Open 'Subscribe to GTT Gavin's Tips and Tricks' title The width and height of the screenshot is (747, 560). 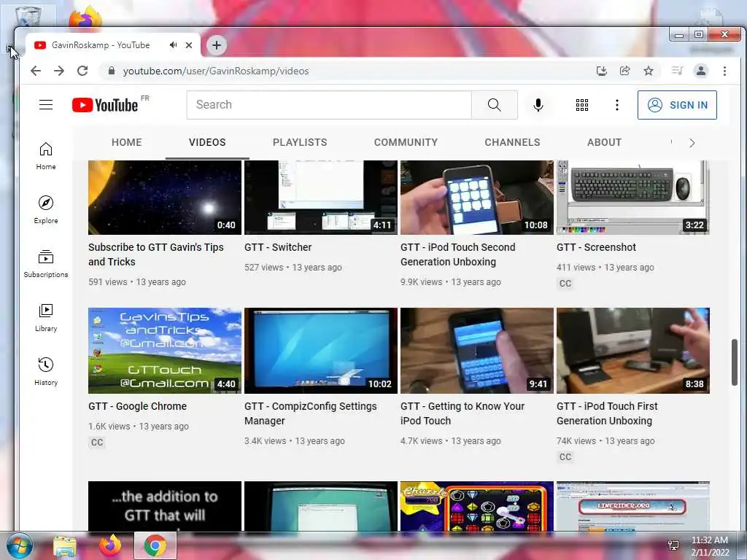(x=156, y=254)
